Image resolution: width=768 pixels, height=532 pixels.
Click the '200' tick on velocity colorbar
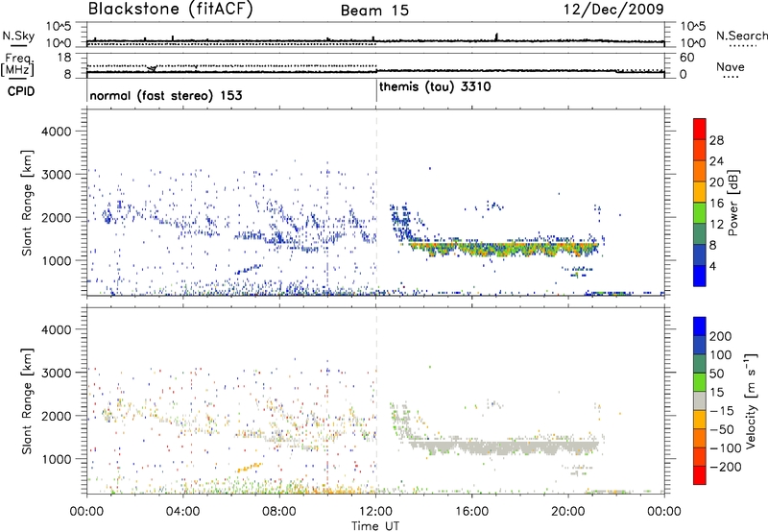721,336
